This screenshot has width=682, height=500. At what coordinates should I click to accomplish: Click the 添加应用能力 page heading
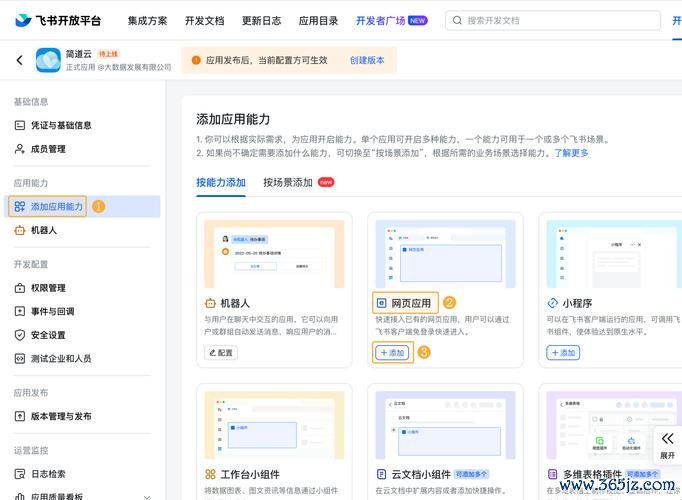[x=233, y=119]
